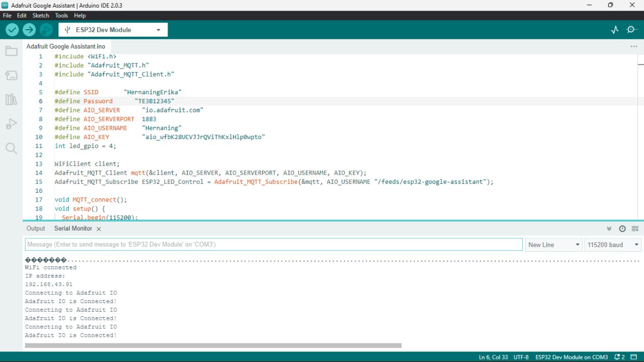Minimize the Arduino IDE window
Screen dimensions: 644x362
(589, 5)
